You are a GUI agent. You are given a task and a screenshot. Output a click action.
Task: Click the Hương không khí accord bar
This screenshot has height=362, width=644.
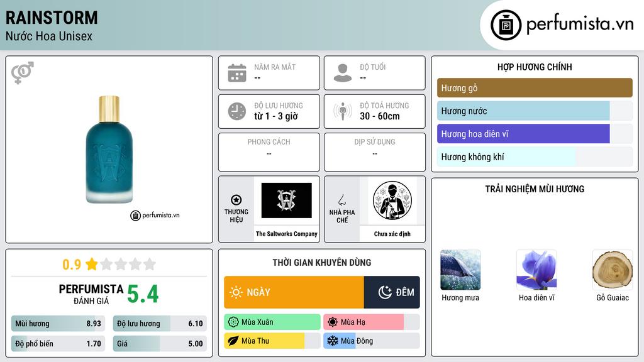(x=535, y=156)
